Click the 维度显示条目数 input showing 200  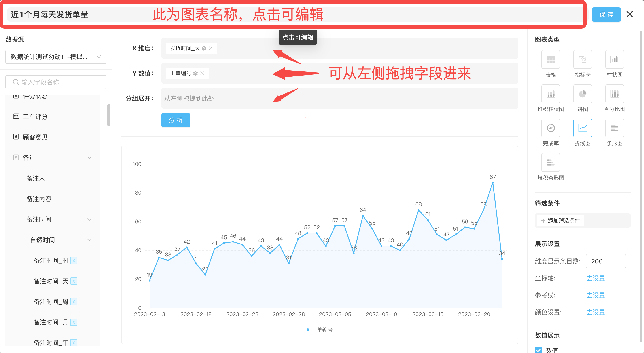606,261
